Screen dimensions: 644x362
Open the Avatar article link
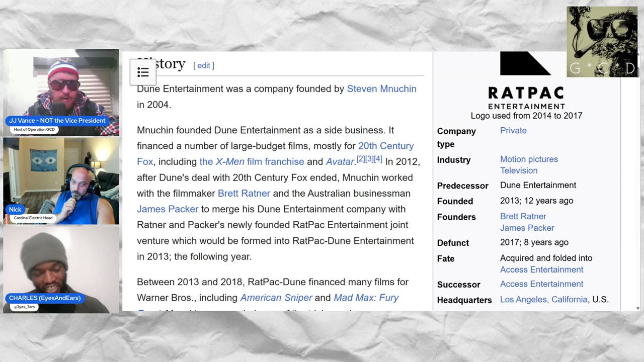[340, 161]
